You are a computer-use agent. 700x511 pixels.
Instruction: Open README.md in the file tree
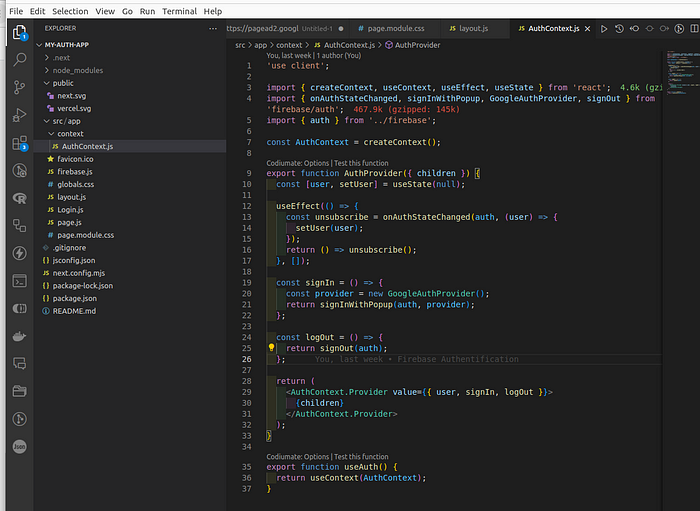click(x=130, y=311)
